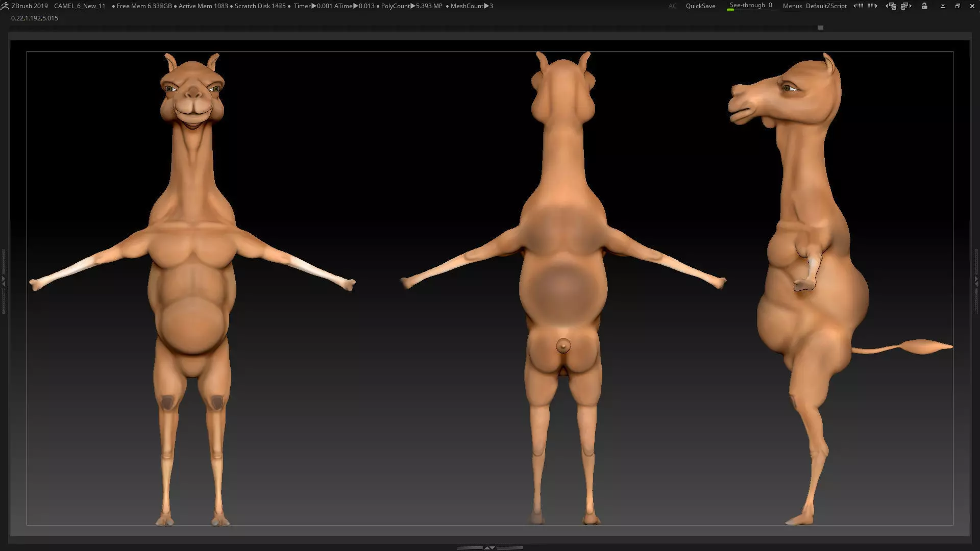Image resolution: width=980 pixels, height=551 pixels.
Task: Expand the right tray divider handle
Action: click(976, 281)
